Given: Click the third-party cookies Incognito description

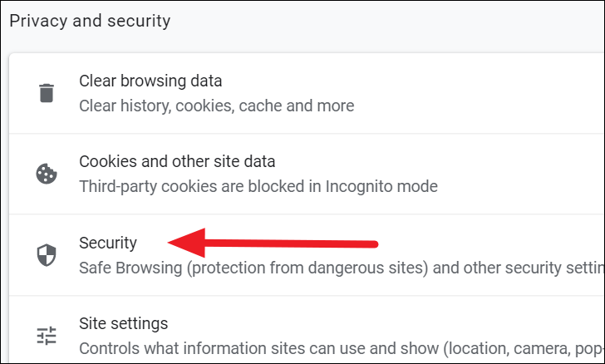Looking at the screenshot, I should tap(258, 186).
